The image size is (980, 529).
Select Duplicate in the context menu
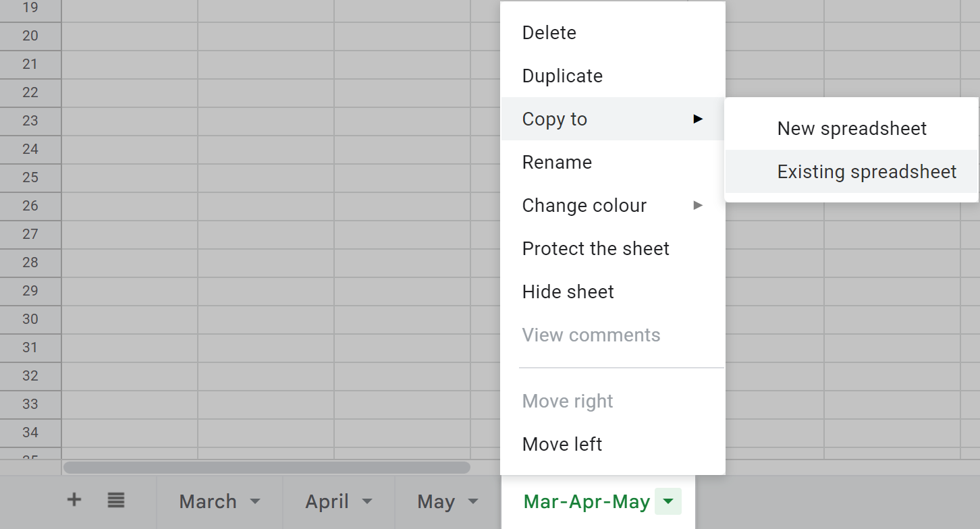point(562,76)
